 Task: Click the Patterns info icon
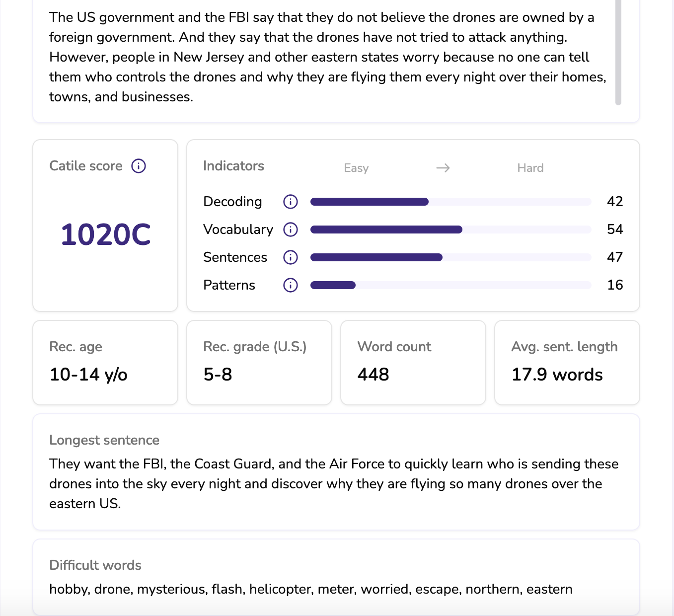pos(291,285)
